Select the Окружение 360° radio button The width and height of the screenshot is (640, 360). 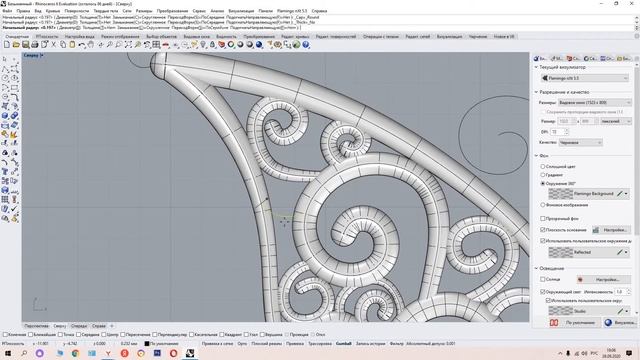(543, 184)
